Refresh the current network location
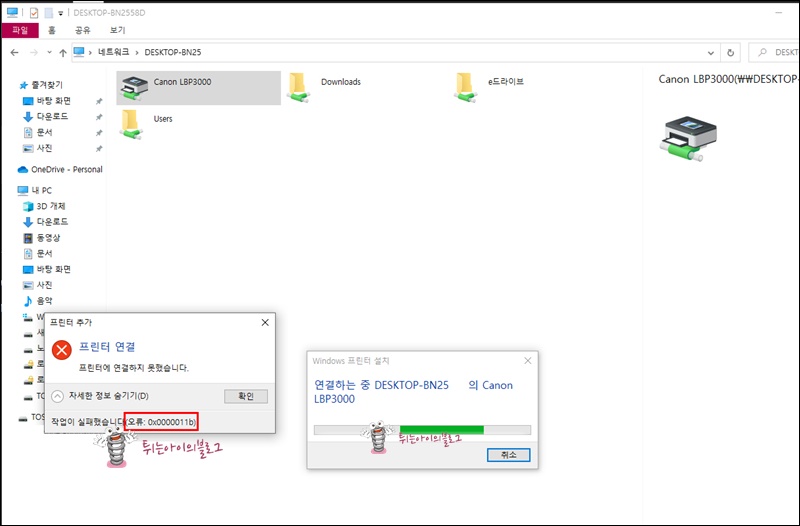Viewport: 800px width, 526px height. click(730, 53)
